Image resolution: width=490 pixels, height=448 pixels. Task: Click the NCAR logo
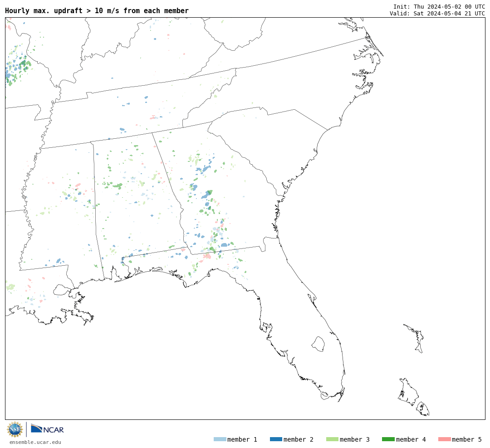click(x=48, y=429)
